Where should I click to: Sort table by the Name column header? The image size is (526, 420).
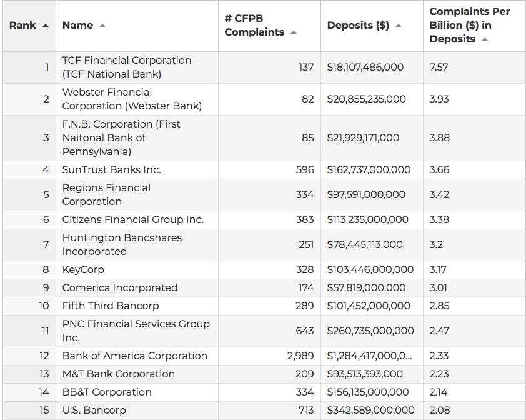pyautogui.click(x=77, y=26)
